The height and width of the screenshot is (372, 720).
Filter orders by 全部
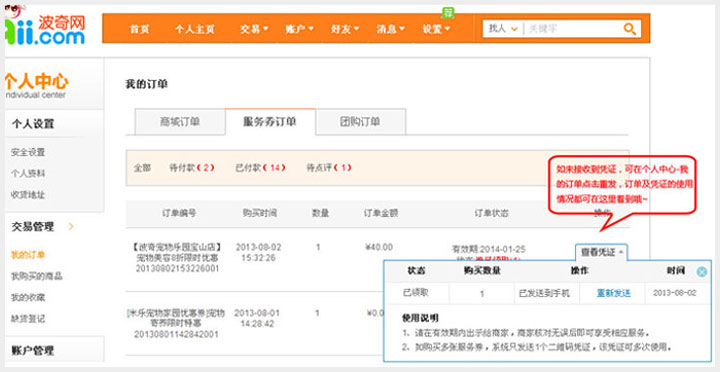click(x=142, y=168)
